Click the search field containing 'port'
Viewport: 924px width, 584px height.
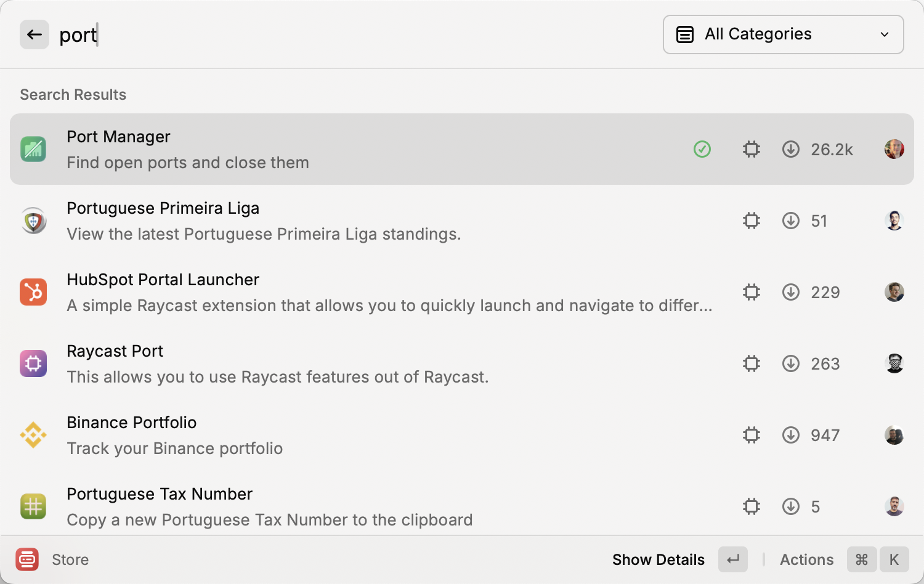[x=308, y=35]
